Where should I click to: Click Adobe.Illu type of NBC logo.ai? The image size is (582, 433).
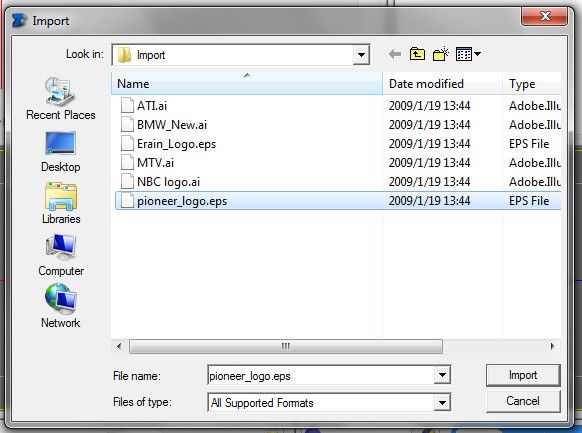[x=535, y=182]
